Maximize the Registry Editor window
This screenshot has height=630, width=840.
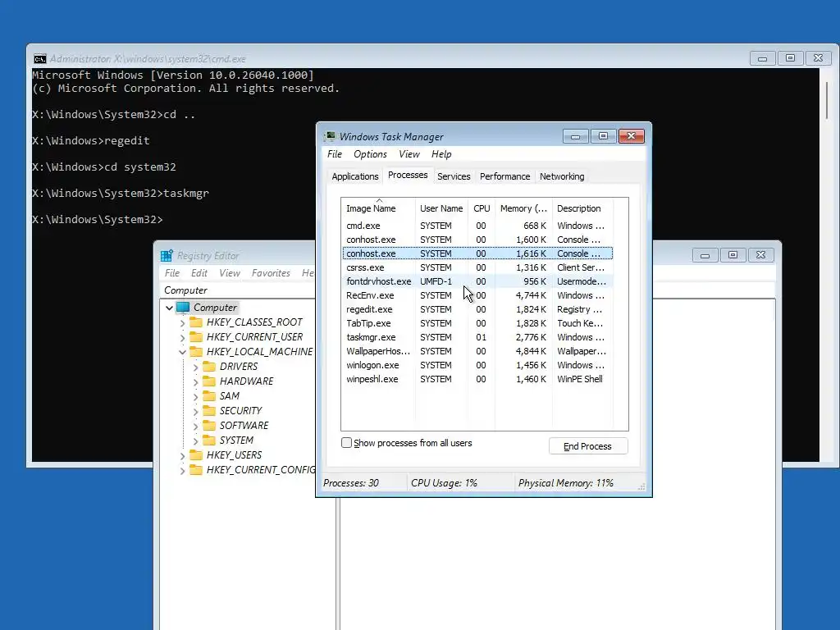(733, 255)
